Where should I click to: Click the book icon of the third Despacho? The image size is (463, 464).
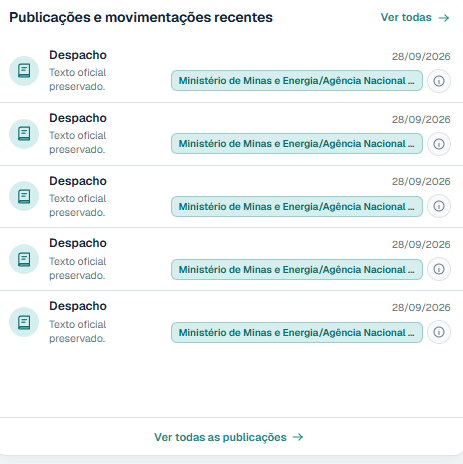point(24,196)
